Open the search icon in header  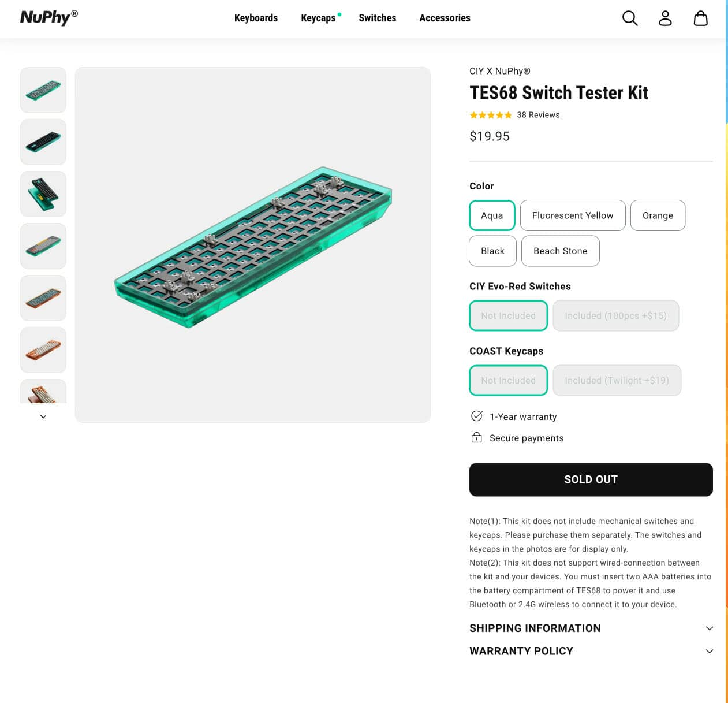tap(630, 18)
